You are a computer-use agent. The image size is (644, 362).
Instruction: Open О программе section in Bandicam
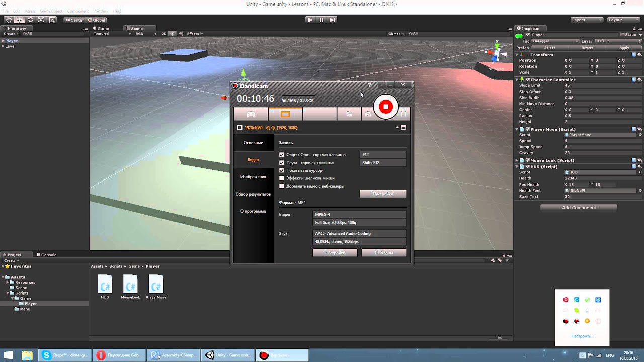pyautogui.click(x=253, y=211)
